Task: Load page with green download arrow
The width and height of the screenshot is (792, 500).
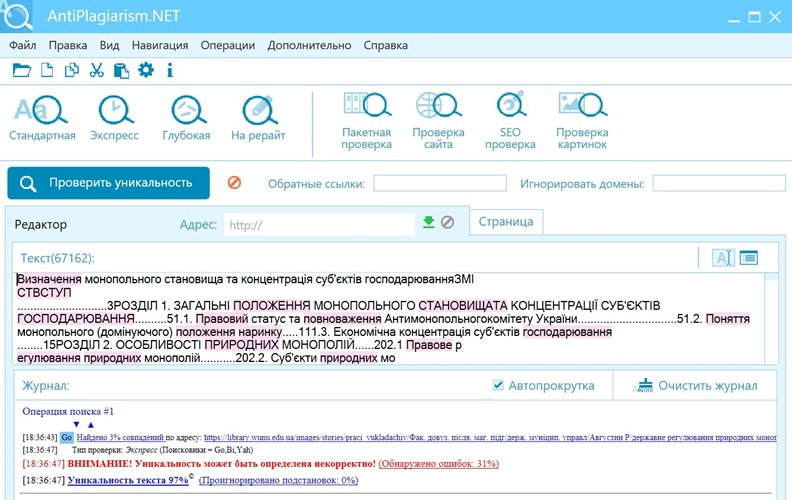Action: pos(429,222)
